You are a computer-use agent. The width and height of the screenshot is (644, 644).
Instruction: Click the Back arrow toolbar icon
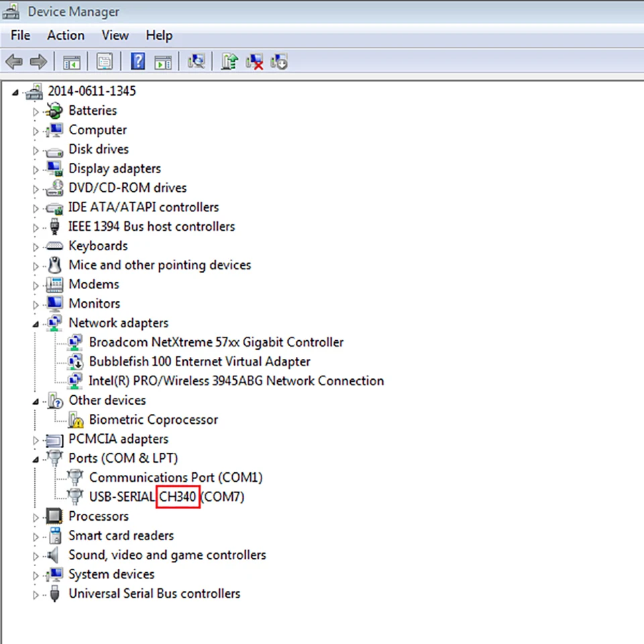(x=14, y=62)
